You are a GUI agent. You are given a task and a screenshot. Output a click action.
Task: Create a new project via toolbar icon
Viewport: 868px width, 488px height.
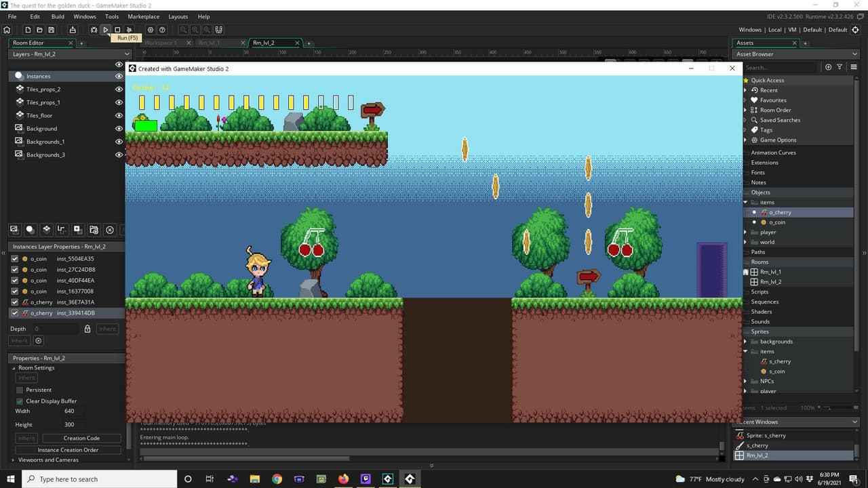(28, 30)
